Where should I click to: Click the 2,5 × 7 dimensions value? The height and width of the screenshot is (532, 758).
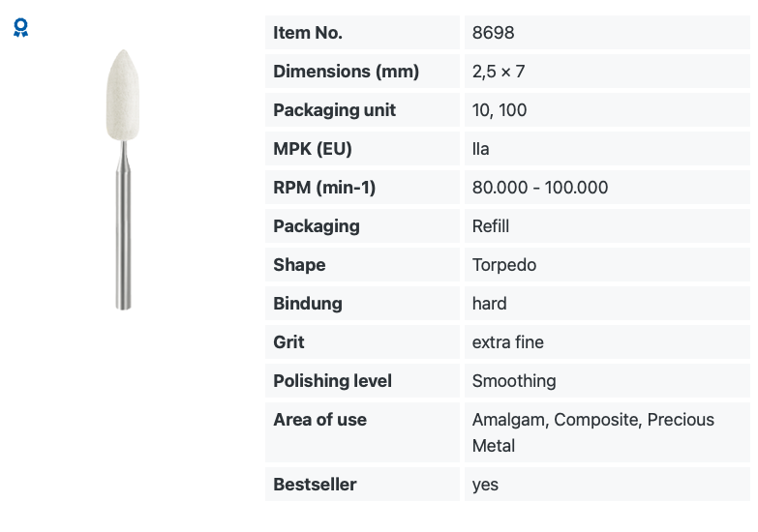(499, 72)
